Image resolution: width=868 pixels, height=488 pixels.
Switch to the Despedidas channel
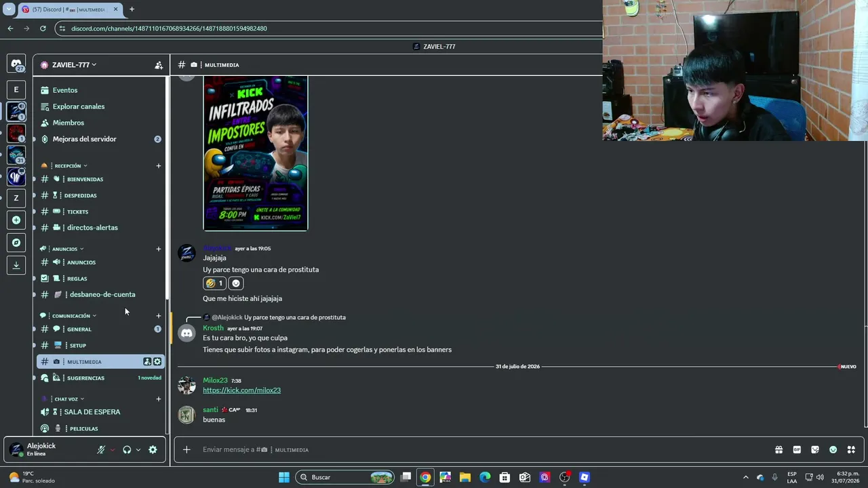[x=100, y=196]
